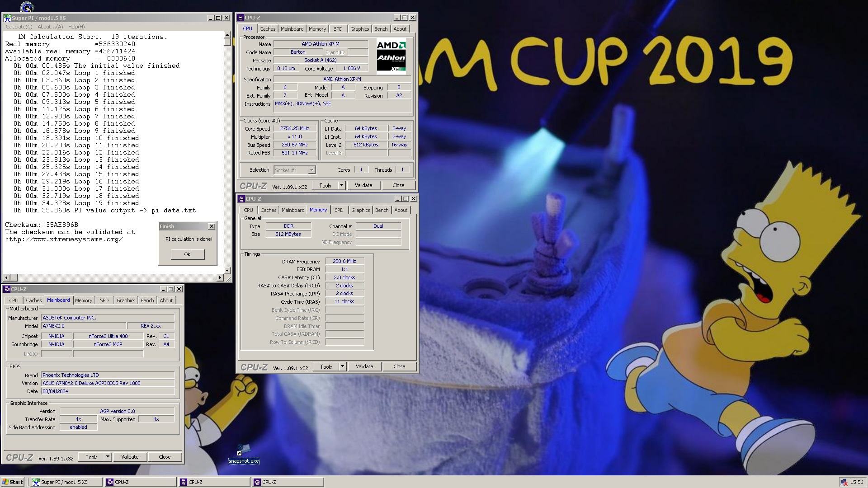Open SPD tab in top CPU-Z window

pos(338,29)
